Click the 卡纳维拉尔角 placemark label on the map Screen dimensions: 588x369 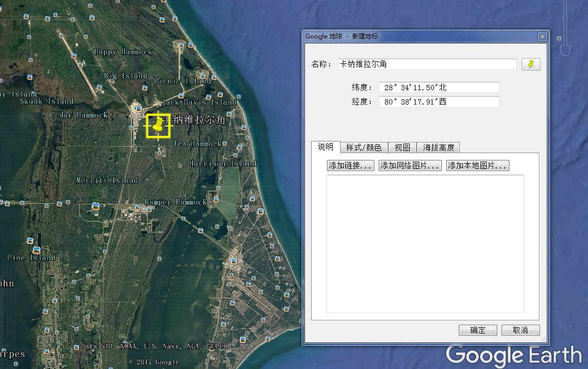195,120
